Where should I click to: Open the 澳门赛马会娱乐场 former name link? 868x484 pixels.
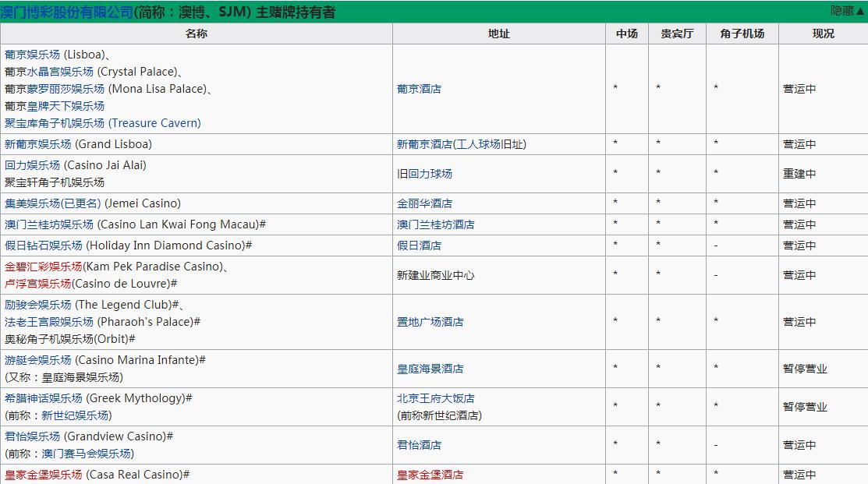click(x=86, y=453)
